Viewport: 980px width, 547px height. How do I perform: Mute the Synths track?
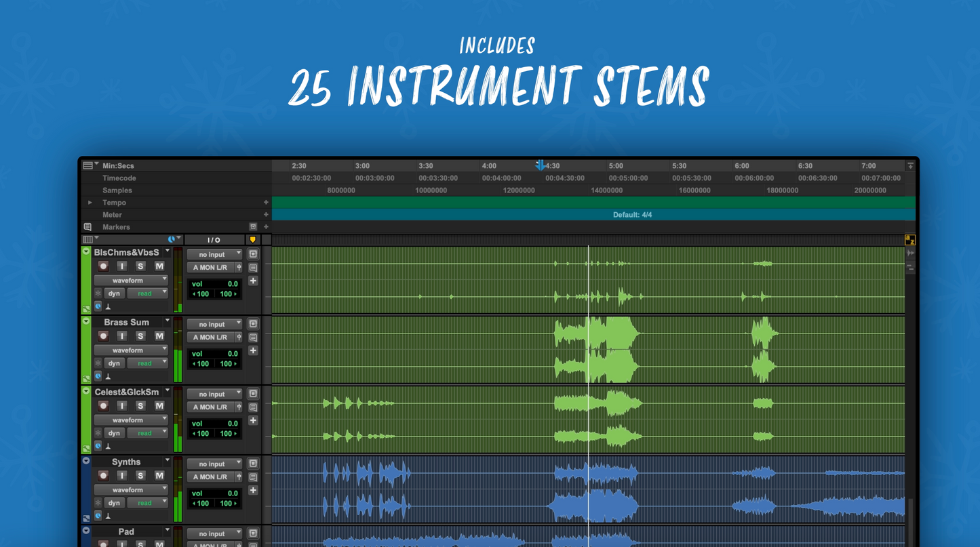(x=159, y=476)
